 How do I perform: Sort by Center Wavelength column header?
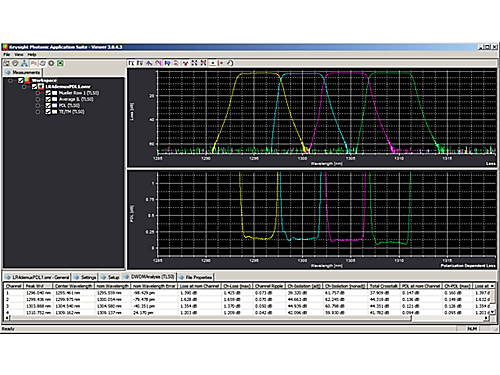[73, 286]
